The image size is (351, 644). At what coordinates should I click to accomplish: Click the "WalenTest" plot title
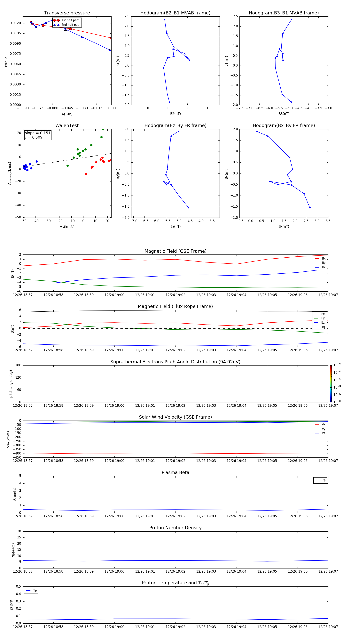click(x=67, y=125)
